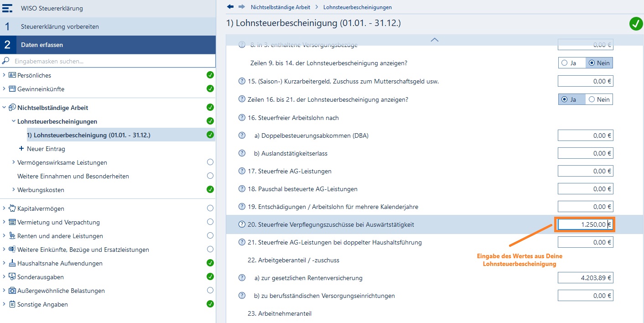Click the Haushaltsnahe Aufwendungen broom icon
Screen dimensions: 644x323
[x=12, y=263]
